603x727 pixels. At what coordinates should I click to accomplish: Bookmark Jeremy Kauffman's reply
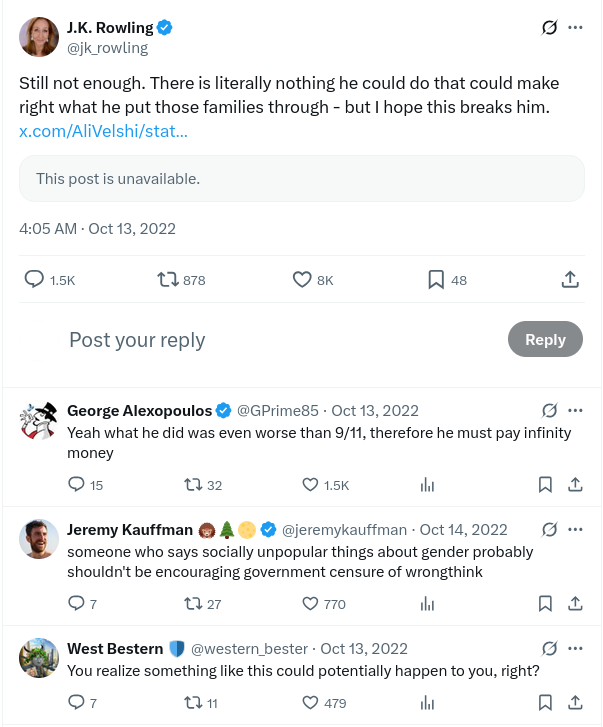[x=545, y=604]
